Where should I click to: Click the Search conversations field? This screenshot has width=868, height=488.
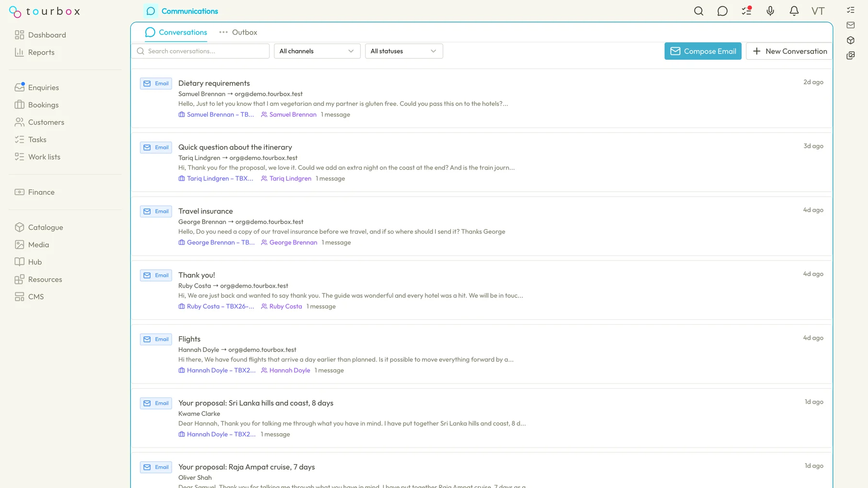(x=201, y=51)
